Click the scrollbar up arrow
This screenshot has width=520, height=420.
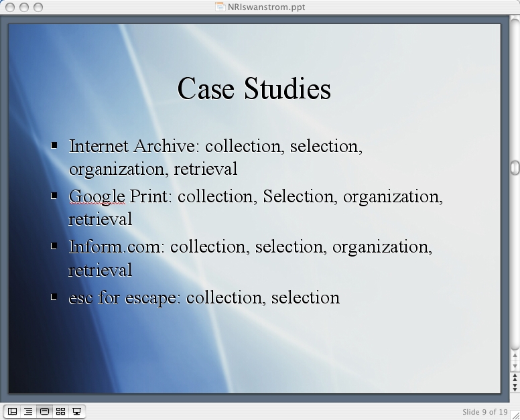tap(515, 356)
